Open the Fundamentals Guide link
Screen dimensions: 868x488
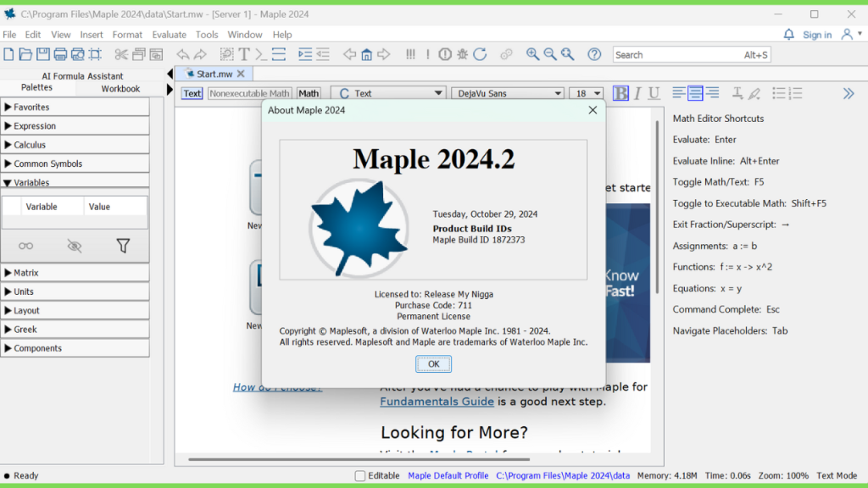[437, 402]
